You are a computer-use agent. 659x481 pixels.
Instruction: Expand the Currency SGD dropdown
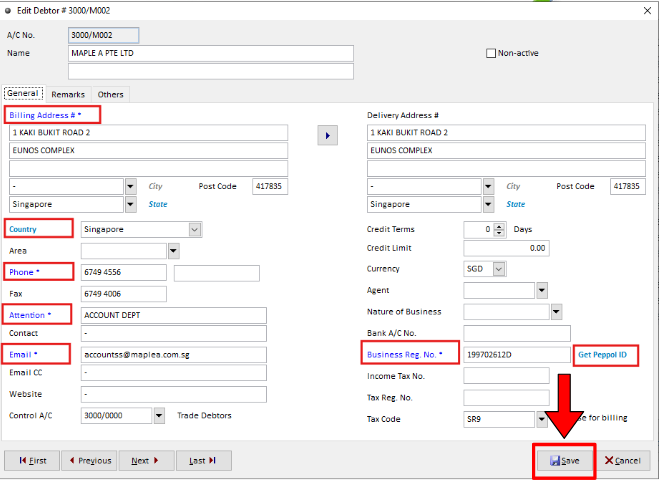tap(499, 269)
